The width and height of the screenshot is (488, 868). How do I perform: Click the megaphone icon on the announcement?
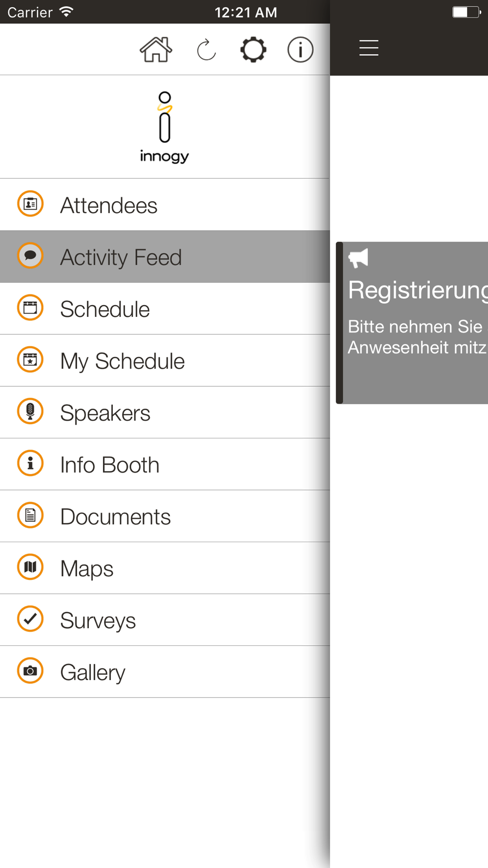(x=358, y=258)
